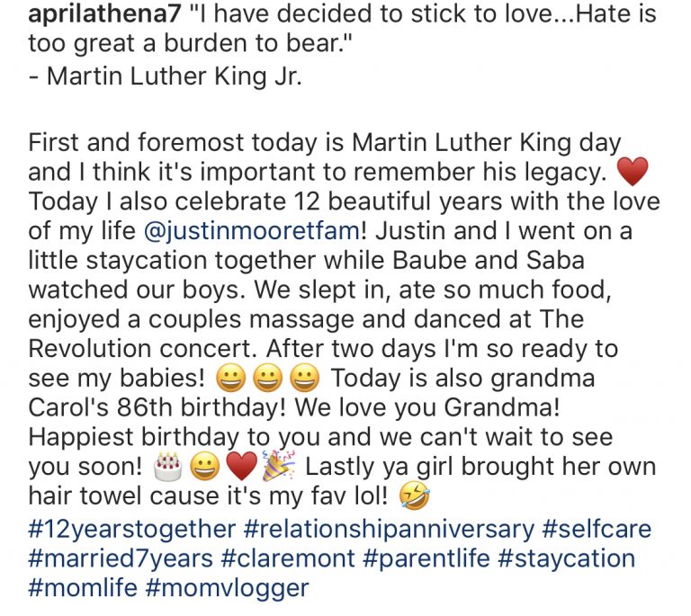The image size is (691, 616).
Task: Open the #momlife hashtag
Action: click(83, 588)
